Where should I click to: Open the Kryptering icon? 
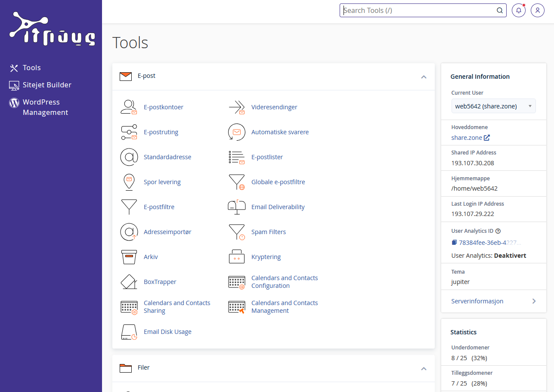[x=236, y=257]
